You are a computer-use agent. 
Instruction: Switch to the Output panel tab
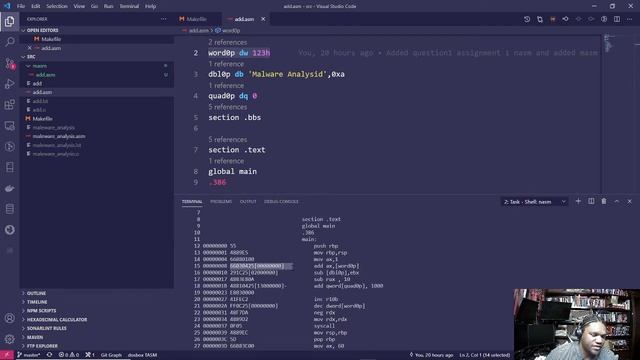[x=248, y=202]
